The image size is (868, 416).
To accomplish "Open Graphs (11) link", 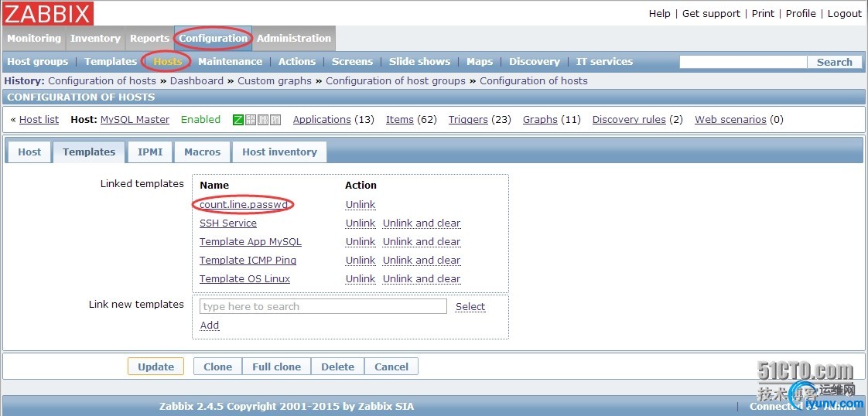I will (x=540, y=120).
